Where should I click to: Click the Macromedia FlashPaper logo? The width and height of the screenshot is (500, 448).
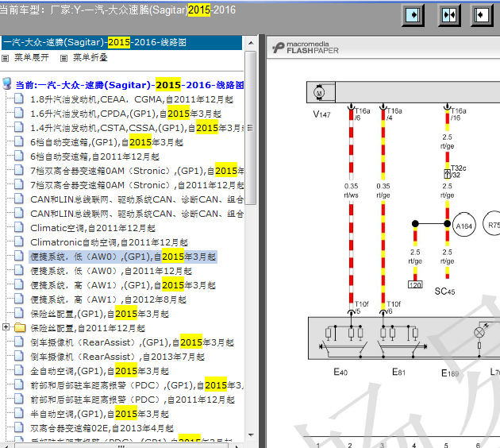pyautogui.click(x=306, y=48)
